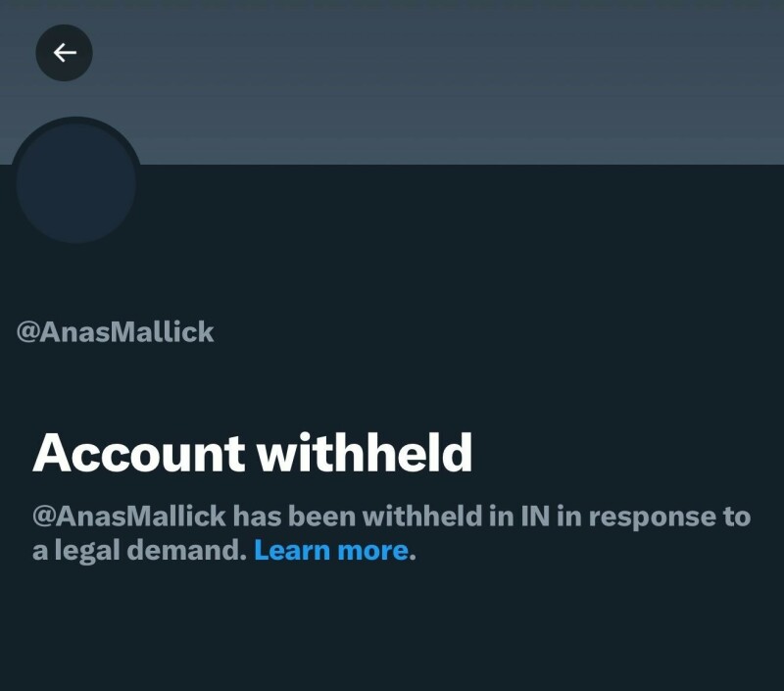Click the "Account withheld" heading
784x691 pixels.
tap(253, 453)
